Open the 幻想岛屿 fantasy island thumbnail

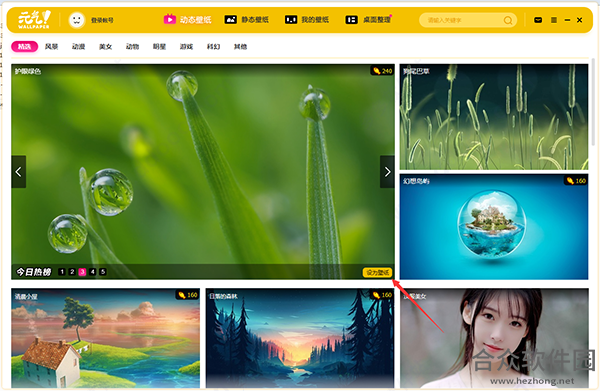click(x=494, y=227)
